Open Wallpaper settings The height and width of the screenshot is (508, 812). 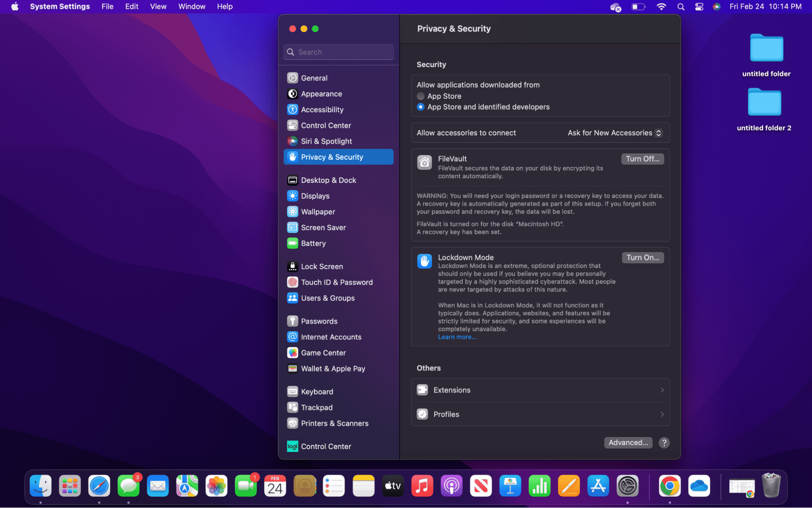point(338,212)
